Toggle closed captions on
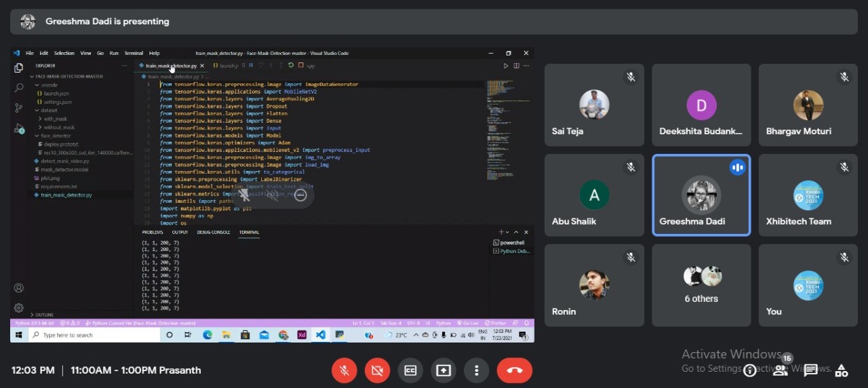 410,370
